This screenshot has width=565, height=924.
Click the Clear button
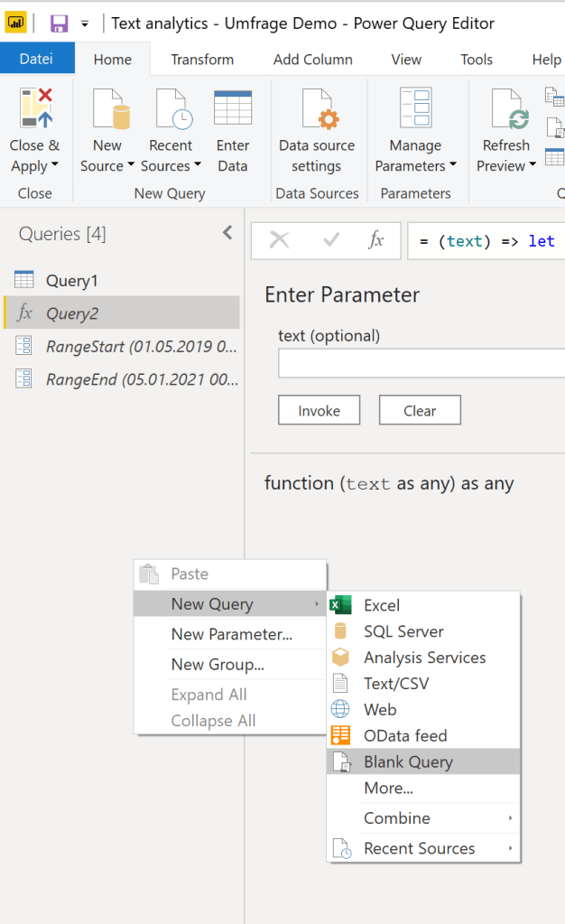(x=419, y=409)
